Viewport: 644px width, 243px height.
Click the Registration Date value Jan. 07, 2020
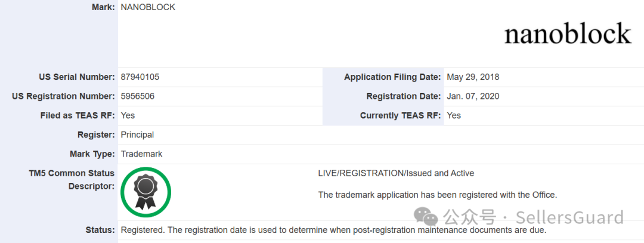pyautogui.click(x=473, y=96)
